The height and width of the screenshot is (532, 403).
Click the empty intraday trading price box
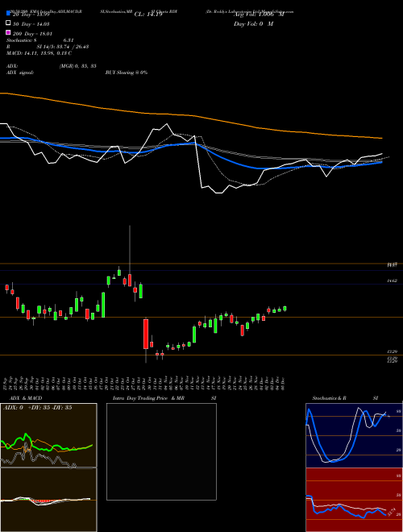161,451
